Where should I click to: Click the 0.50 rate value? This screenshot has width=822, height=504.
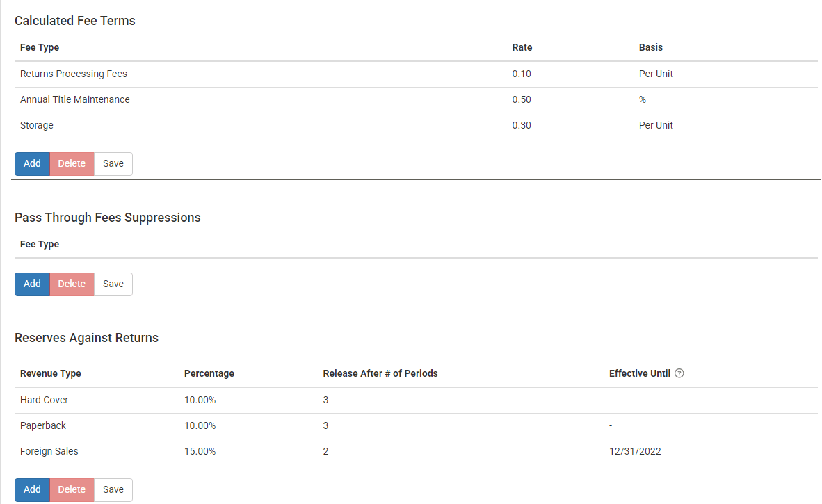tap(522, 100)
